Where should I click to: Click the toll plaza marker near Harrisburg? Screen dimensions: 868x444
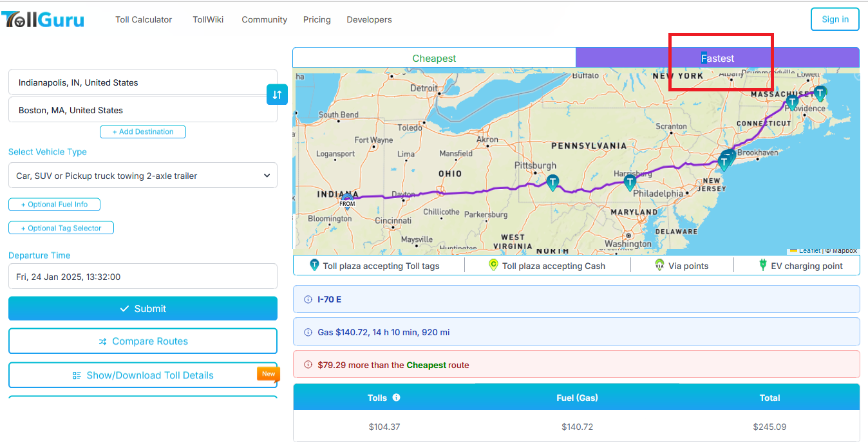pos(630,182)
